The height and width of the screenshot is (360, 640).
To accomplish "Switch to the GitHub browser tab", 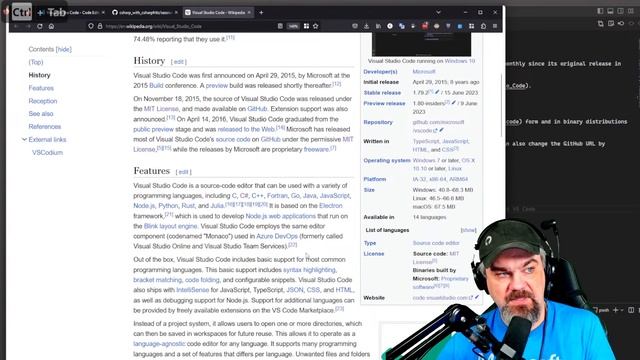I will coord(144,13).
